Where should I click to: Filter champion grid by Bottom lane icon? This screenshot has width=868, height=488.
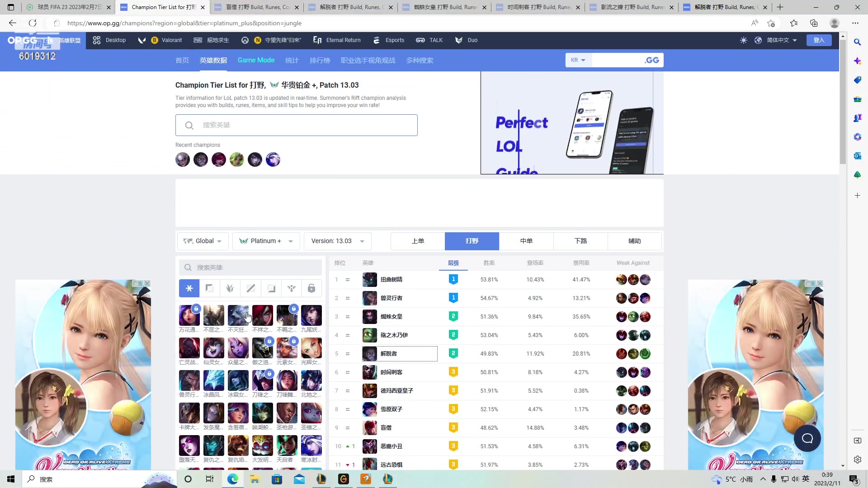[x=271, y=288]
